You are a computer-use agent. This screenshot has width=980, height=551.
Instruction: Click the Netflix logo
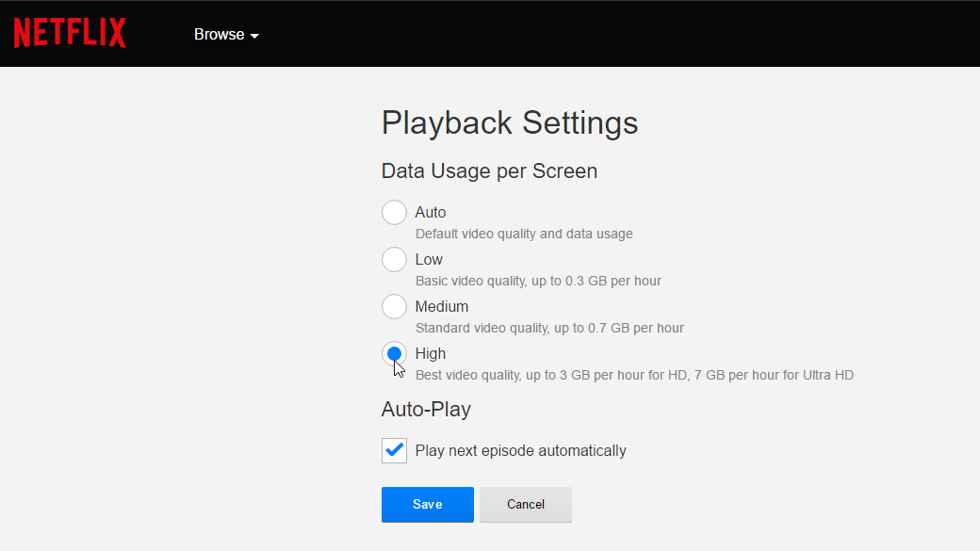69,32
